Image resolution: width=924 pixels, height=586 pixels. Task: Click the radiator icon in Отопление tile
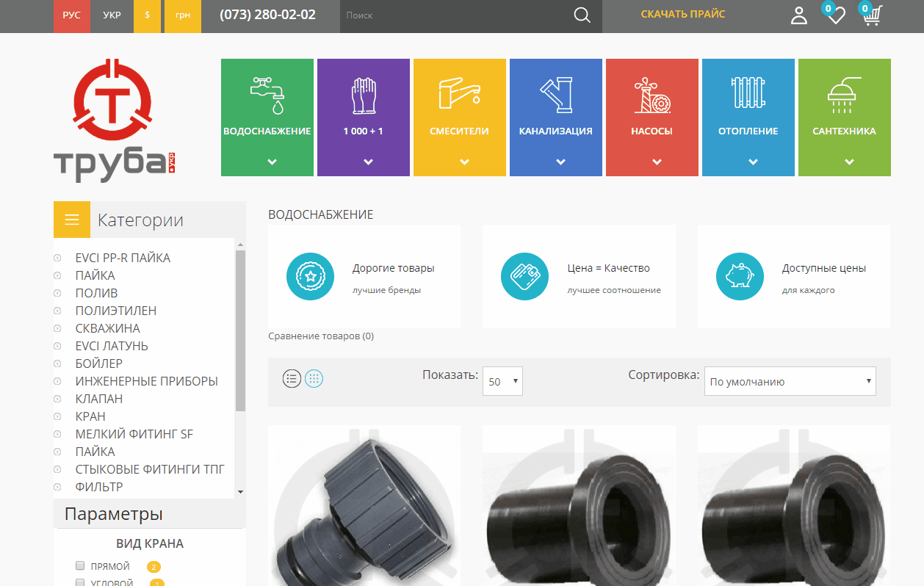[x=748, y=93]
